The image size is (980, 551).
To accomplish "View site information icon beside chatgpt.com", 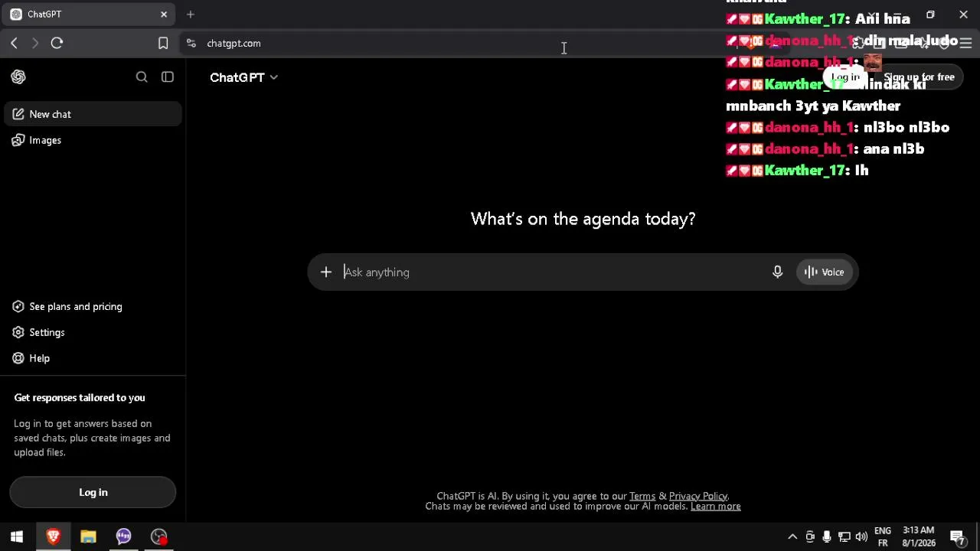I will click(191, 44).
